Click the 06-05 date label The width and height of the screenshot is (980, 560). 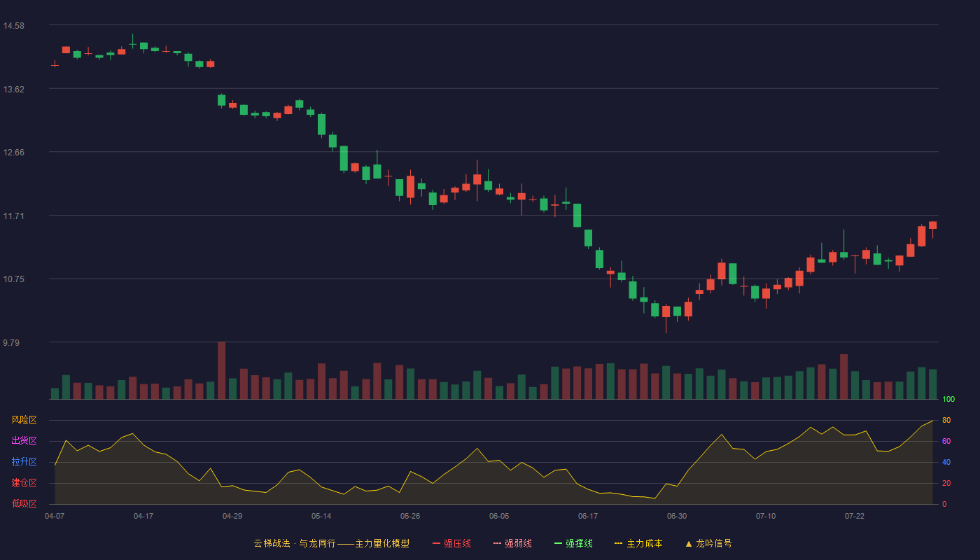click(x=499, y=516)
